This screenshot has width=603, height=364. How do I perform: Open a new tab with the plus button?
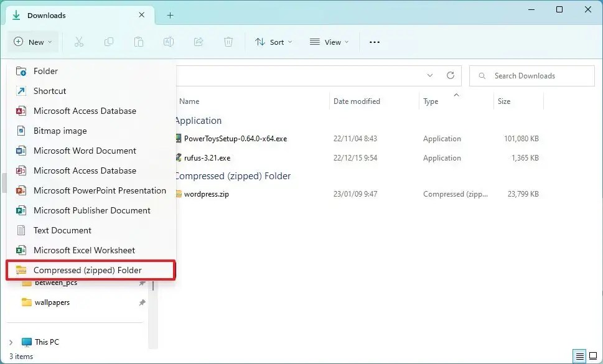coord(169,15)
